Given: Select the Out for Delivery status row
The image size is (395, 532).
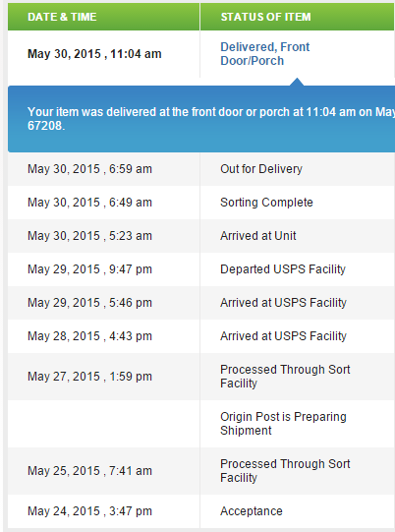Looking at the screenshot, I should (201, 169).
